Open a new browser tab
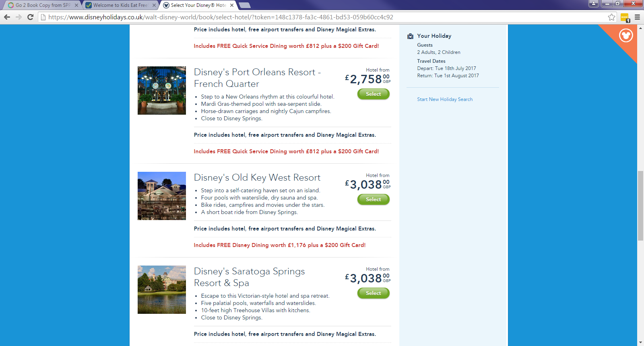 (x=244, y=5)
